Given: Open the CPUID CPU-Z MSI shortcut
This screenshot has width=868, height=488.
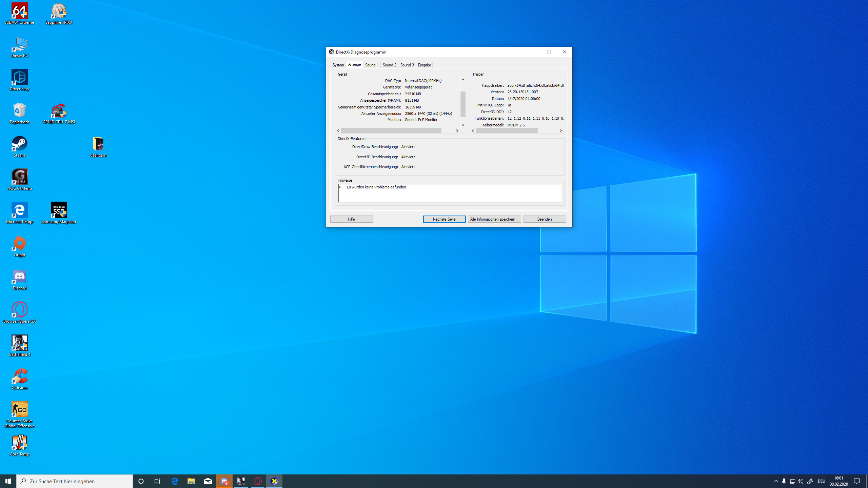Looking at the screenshot, I should [59, 111].
